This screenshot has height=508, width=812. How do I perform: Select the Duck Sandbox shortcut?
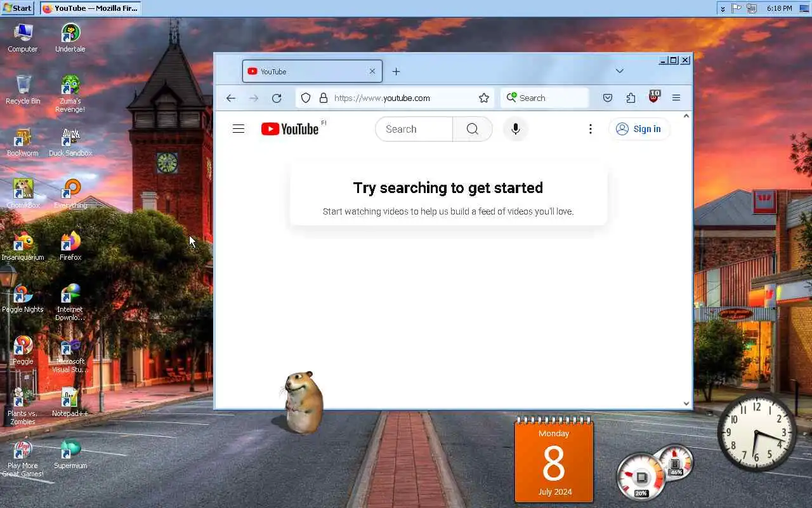click(70, 142)
